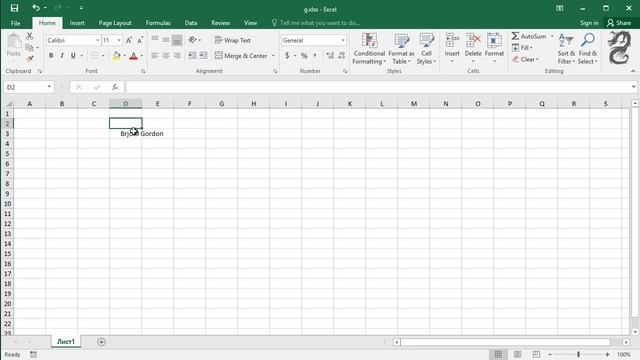Decrease decimal places
Viewport: 640px width, 360px height.
click(x=342, y=56)
